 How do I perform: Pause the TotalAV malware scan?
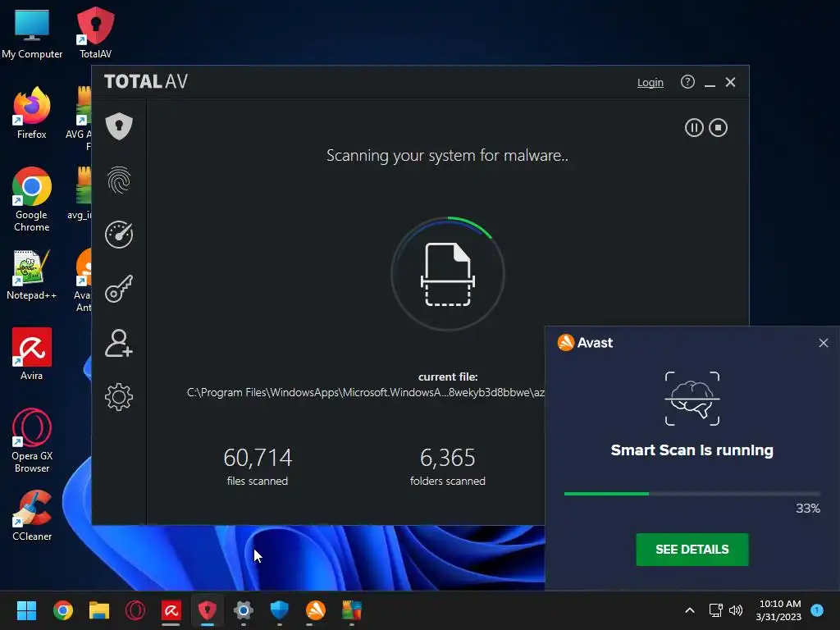pos(694,127)
